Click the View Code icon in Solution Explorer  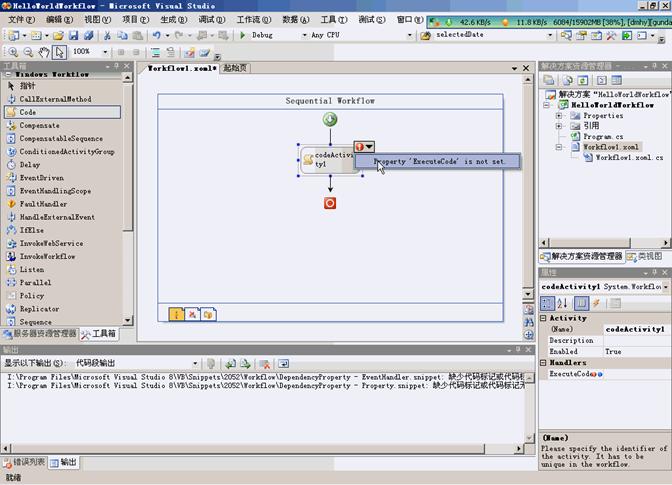tap(602, 81)
